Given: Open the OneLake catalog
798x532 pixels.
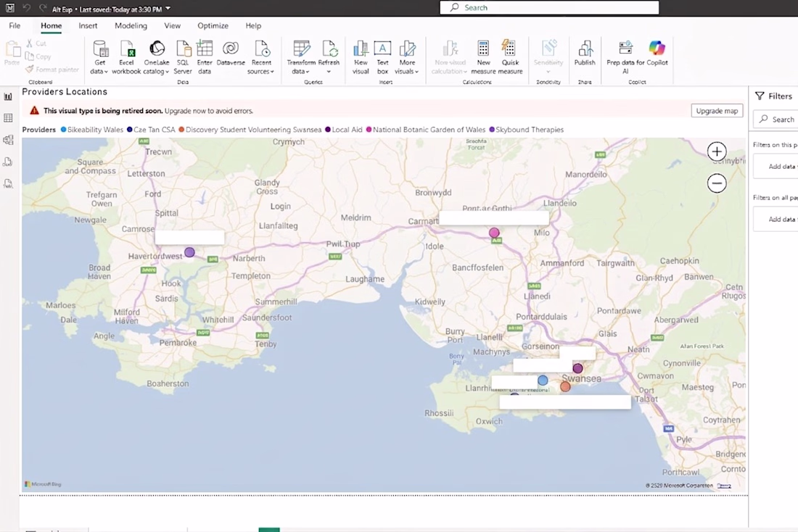Looking at the screenshot, I should tap(157, 57).
